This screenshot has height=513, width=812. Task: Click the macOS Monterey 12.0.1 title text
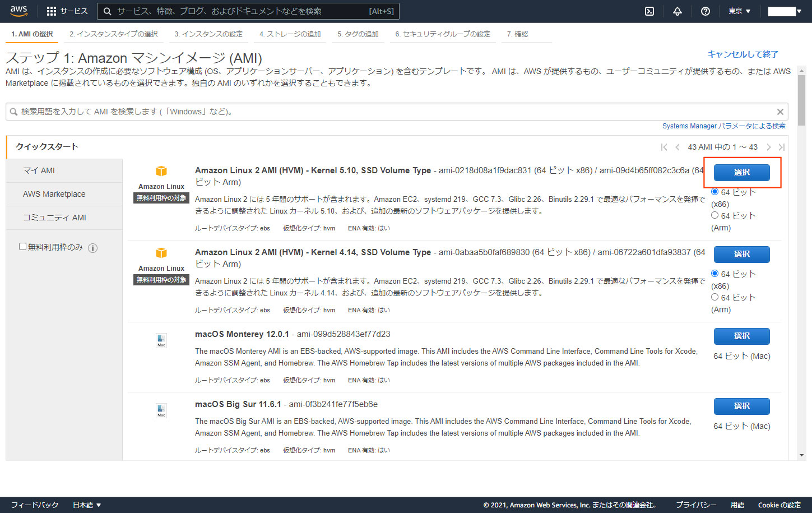(x=242, y=334)
